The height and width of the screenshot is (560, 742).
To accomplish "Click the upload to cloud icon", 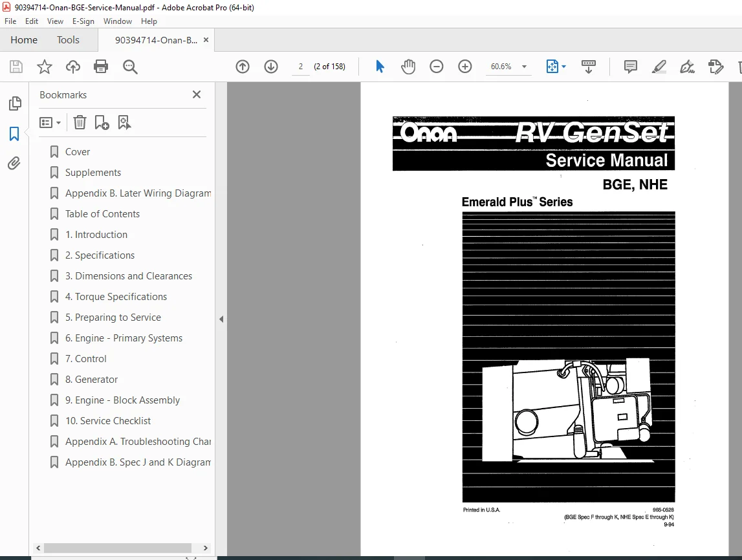I will tap(73, 67).
